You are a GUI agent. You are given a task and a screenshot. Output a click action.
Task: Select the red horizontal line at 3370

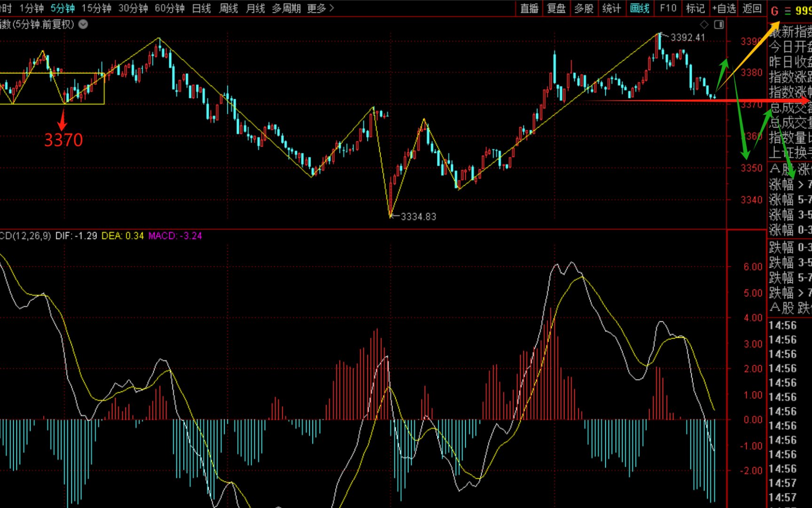[x=658, y=101]
